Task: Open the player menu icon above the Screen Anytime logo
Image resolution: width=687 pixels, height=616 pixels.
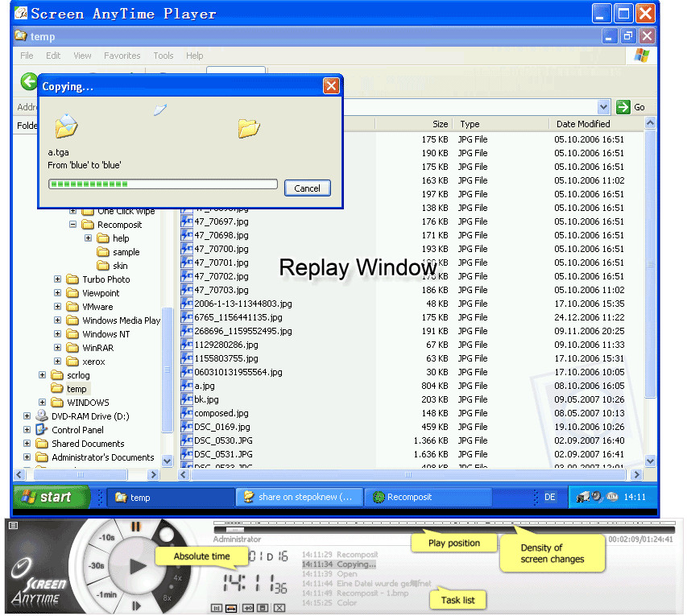Action: (x=13, y=525)
